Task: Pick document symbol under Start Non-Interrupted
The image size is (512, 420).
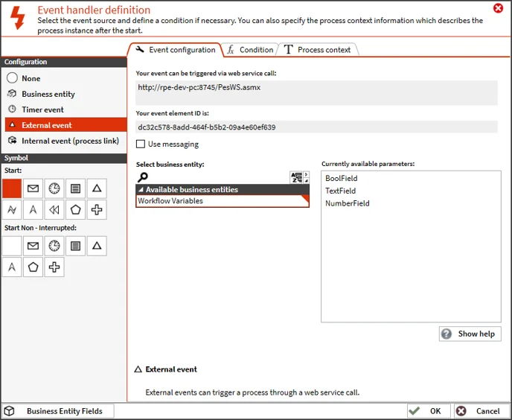Action: click(x=75, y=246)
